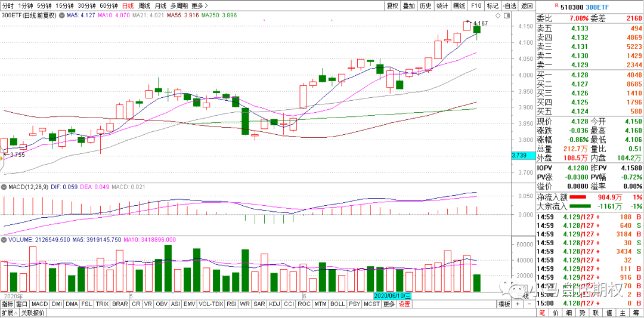Select the DMI indicator
The width and height of the screenshot is (644, 318).
point(57,304)
